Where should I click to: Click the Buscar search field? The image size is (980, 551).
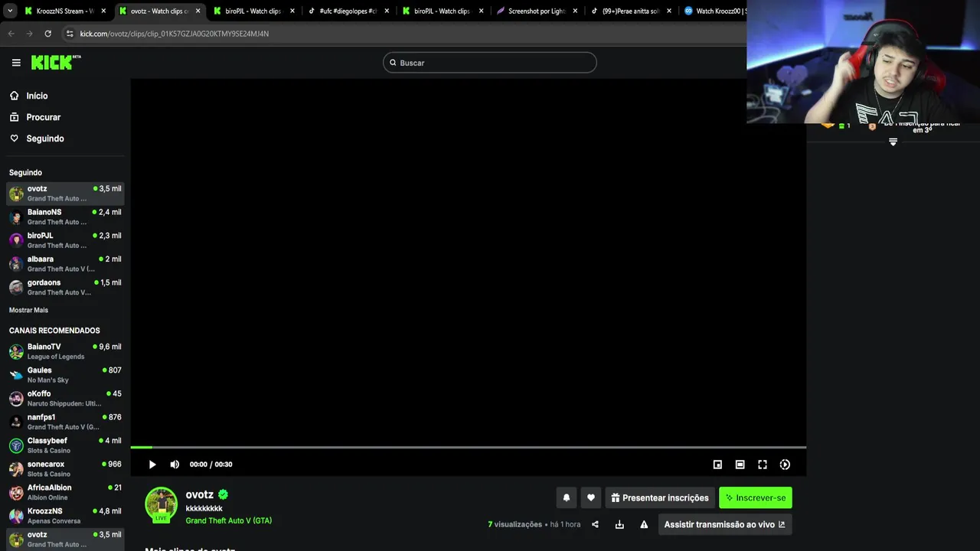490,63
